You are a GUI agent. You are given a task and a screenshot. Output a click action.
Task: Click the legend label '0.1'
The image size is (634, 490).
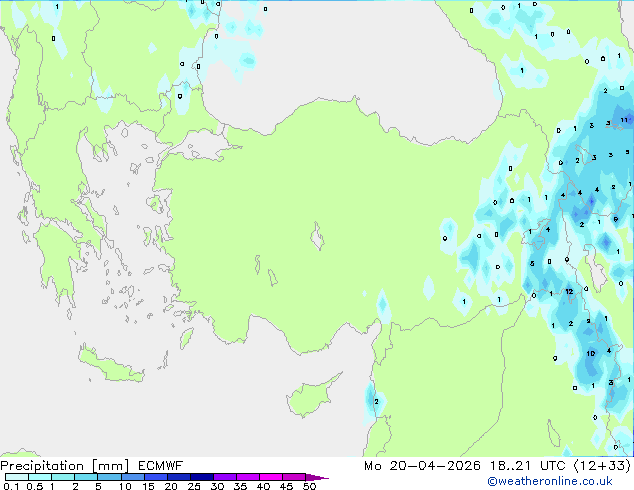tap(11, 486)
